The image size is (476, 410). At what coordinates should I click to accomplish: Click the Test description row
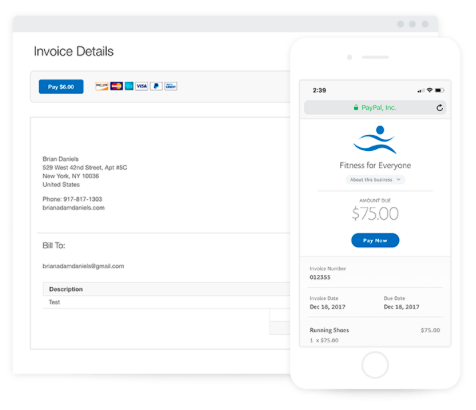(167, 302)
